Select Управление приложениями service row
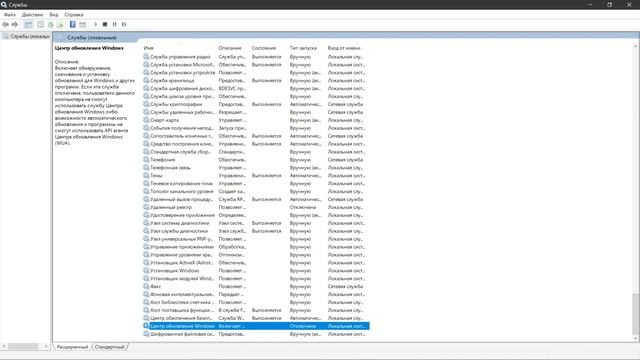 click(256, 247)
